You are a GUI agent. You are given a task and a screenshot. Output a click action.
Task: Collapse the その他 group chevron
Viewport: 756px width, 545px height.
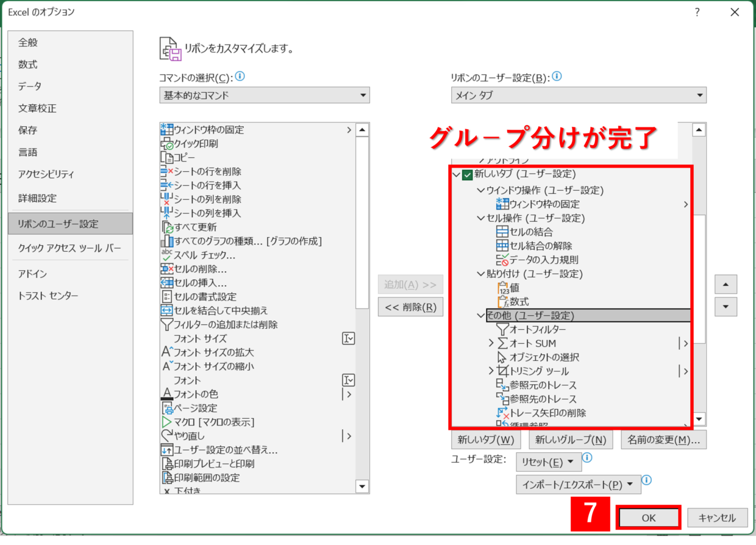[x=480, y=316]
